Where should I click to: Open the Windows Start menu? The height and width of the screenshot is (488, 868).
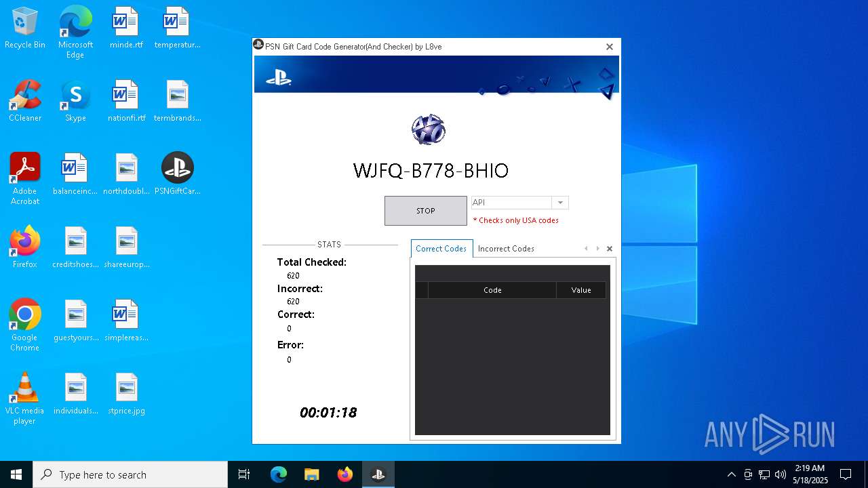click(x=16, y=474)
